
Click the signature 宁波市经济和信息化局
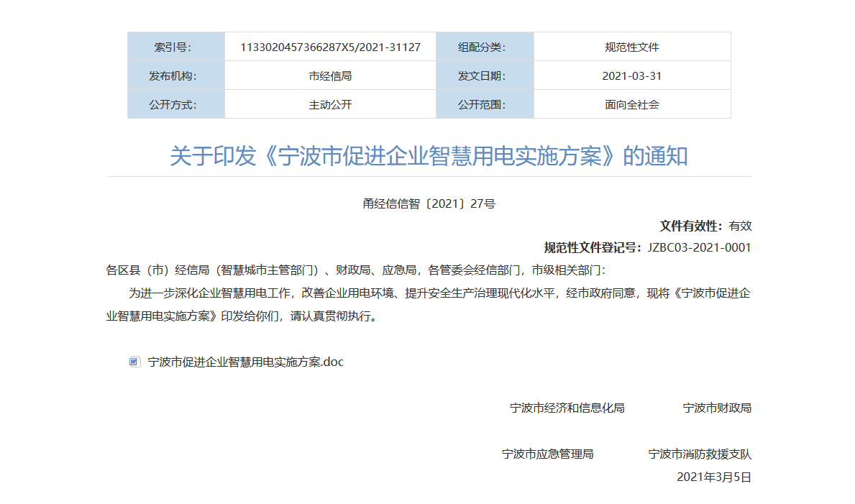(566, 408)
